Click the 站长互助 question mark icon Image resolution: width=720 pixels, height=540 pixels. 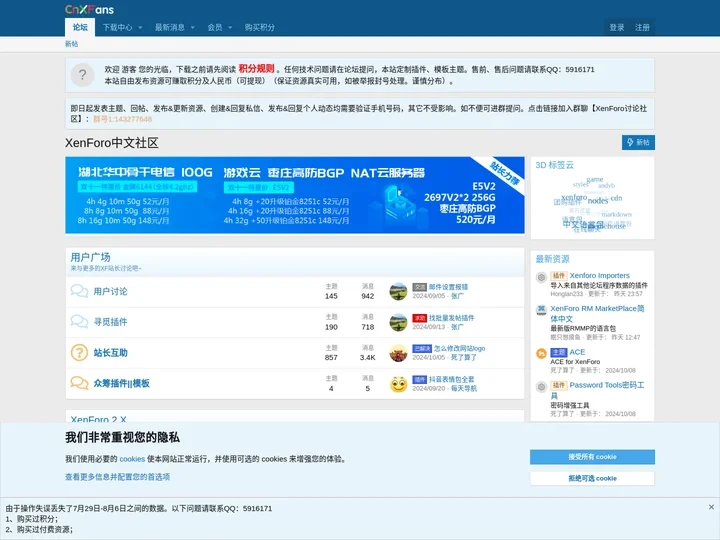coord(79,353)
